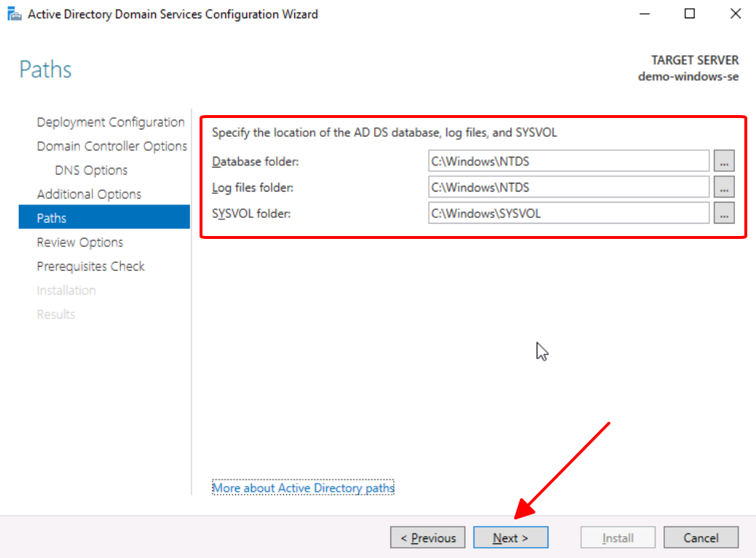Minimize the wizard window
Image resolution: width=756 pixels, height=558 pixels.
(x=644, y=14)
